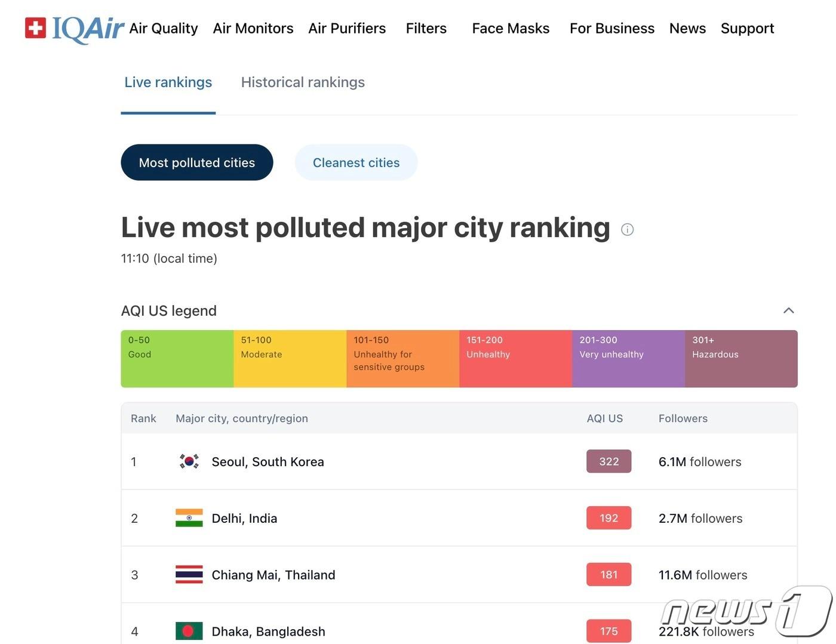Click the green Good legend swatch
The width and height of the screenshot is (836, 644).
click(x=177, y=359)
